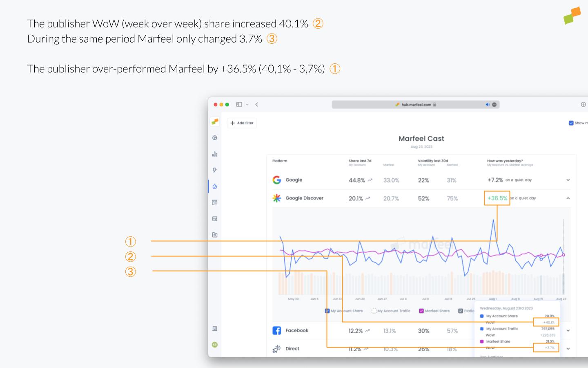Open the bar chart analytics icon
The width and height of the screenshot is (588, 368).
(215, 154)
